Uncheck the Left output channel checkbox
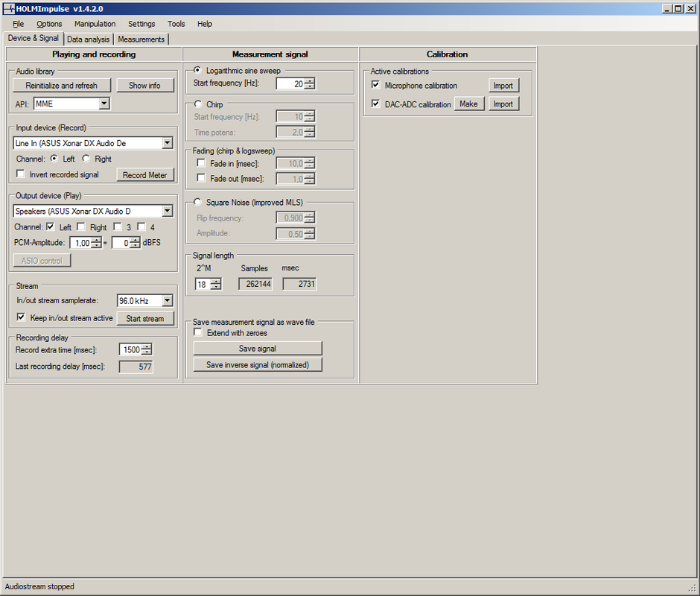 (51, 226)
